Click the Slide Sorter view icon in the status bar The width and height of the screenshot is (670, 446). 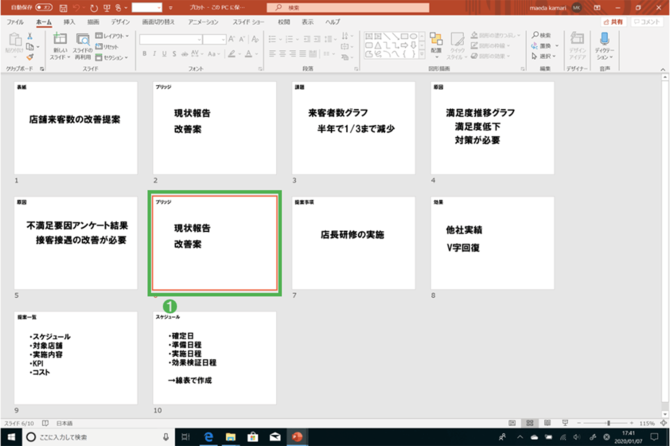pos(530,423)
